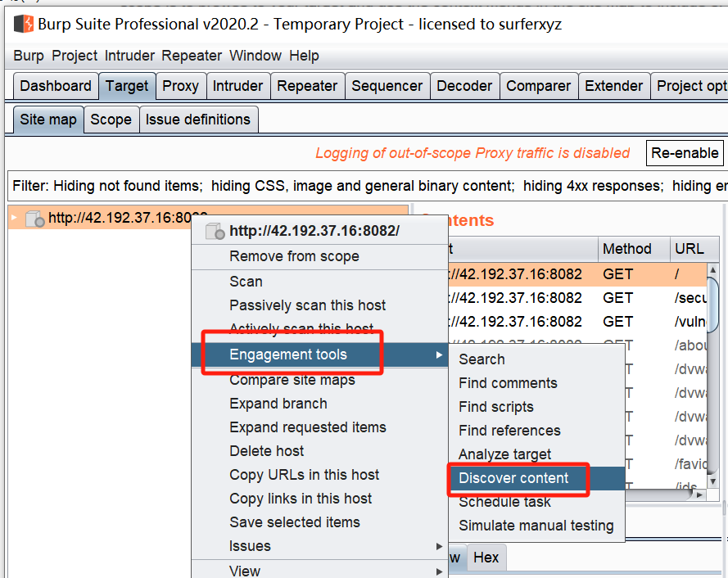Screen dimensions: 728x578
Task: Select Discover content
Action: coord(536,478)
